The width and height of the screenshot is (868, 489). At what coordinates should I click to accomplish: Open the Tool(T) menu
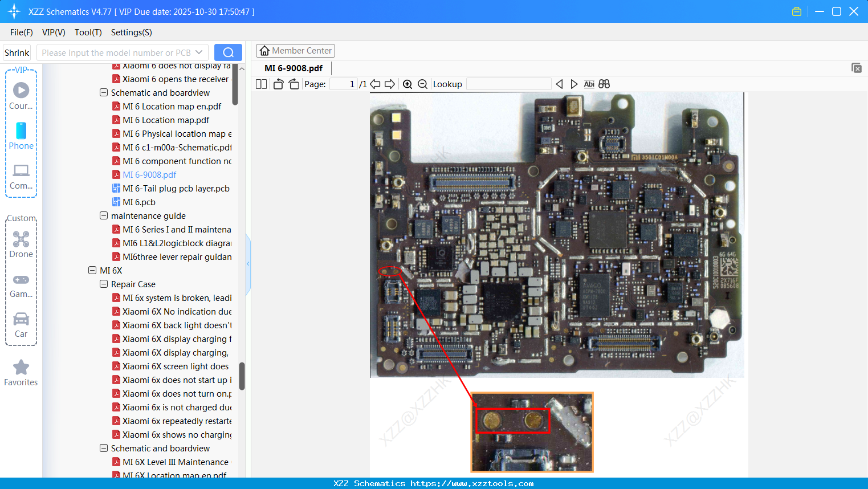pyautogui.click(x=88, y=32)
